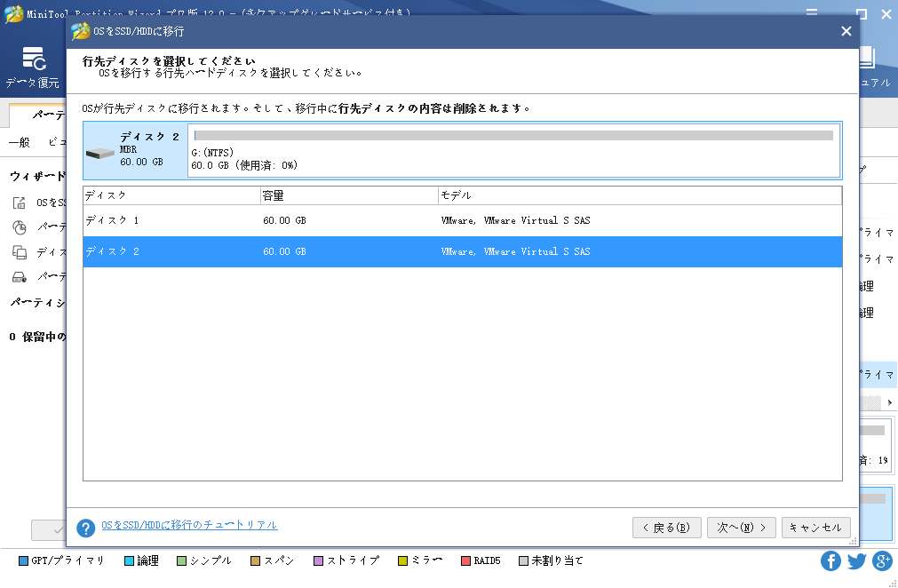Click the right scroll arrow in main window
This screenshot has width=898, height=588.
tap(890, 402)
